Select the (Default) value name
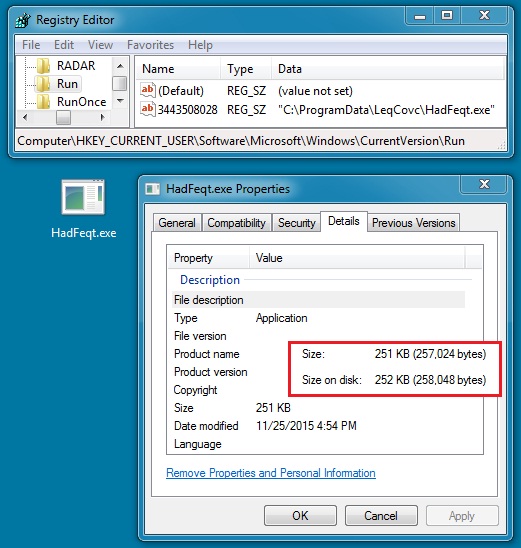The width and height of the screenshot is (521, 548). tap(181, 91)
